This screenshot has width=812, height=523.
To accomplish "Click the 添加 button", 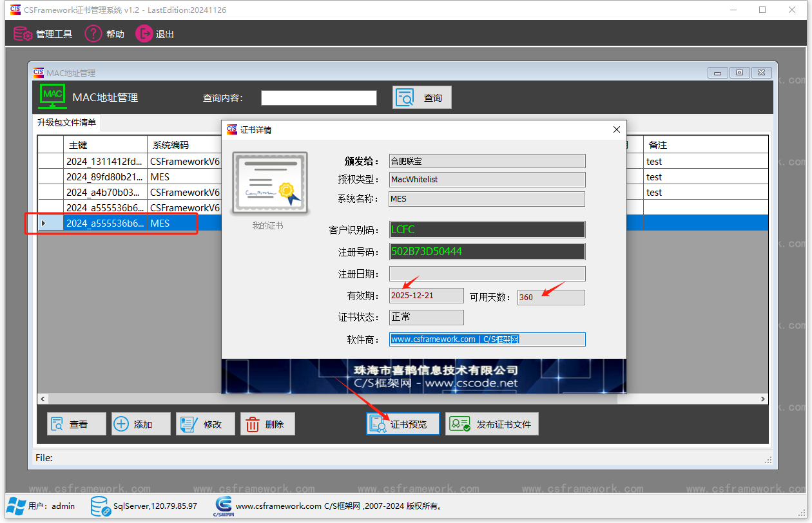I will (x=141, y=424).
